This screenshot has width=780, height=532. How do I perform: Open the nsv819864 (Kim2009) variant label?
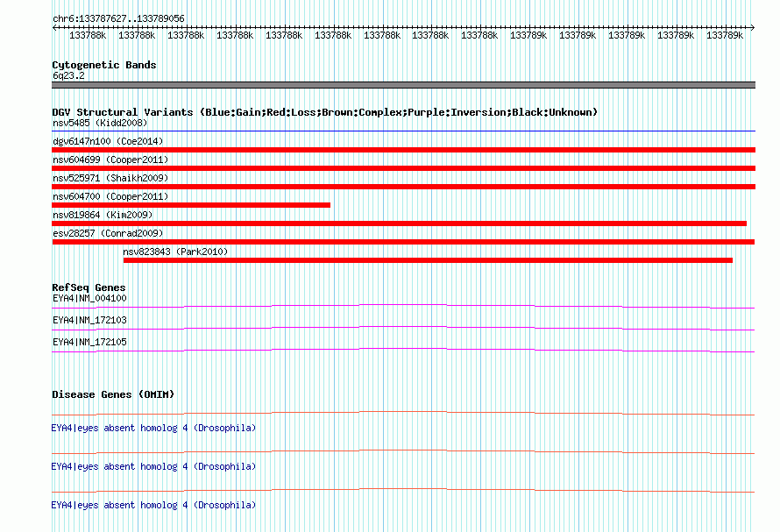click(103, 215)
